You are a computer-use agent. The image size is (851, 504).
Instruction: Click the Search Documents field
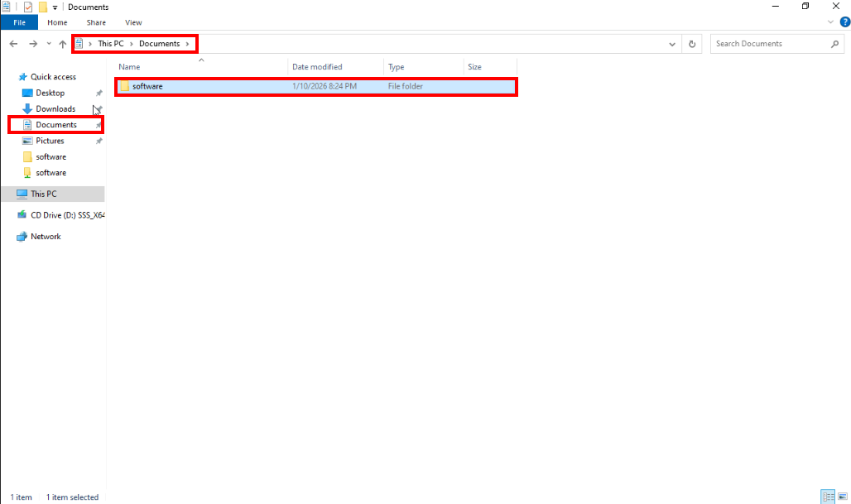click(770, 44)
